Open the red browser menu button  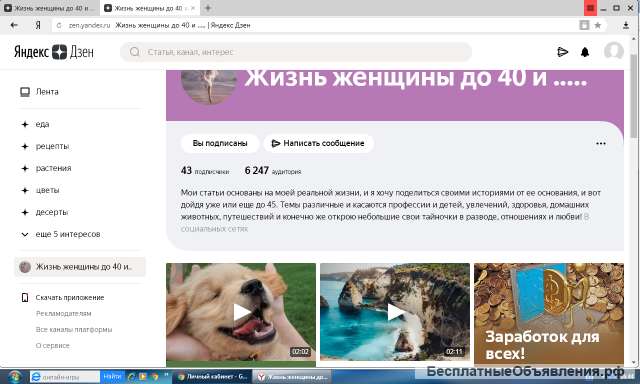coord(590,8)
